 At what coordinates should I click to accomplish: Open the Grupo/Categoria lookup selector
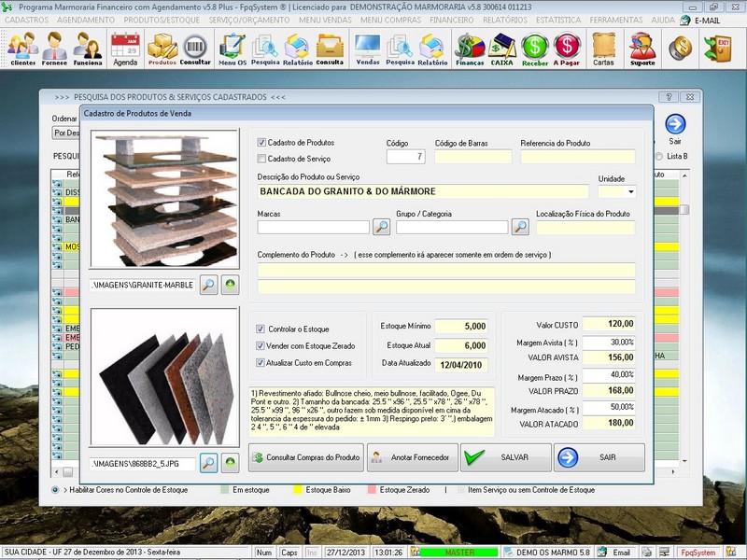click(x=522, y=227)
